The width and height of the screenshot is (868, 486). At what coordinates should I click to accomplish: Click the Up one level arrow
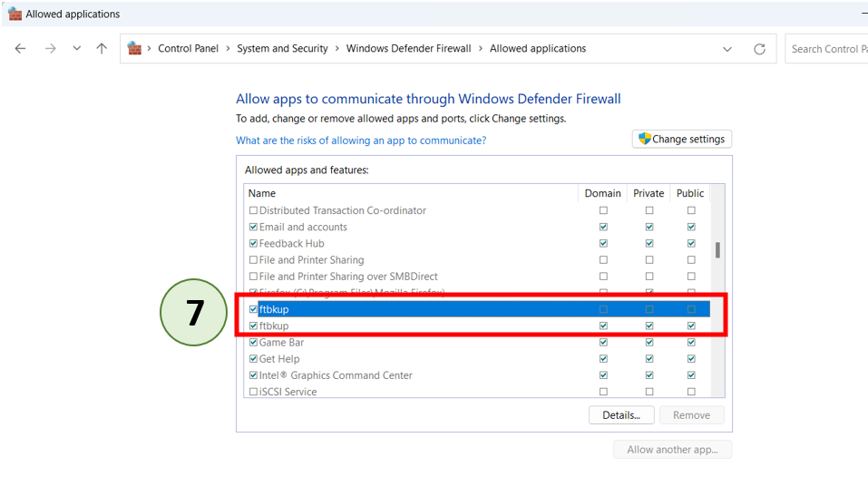coord(102,49)
